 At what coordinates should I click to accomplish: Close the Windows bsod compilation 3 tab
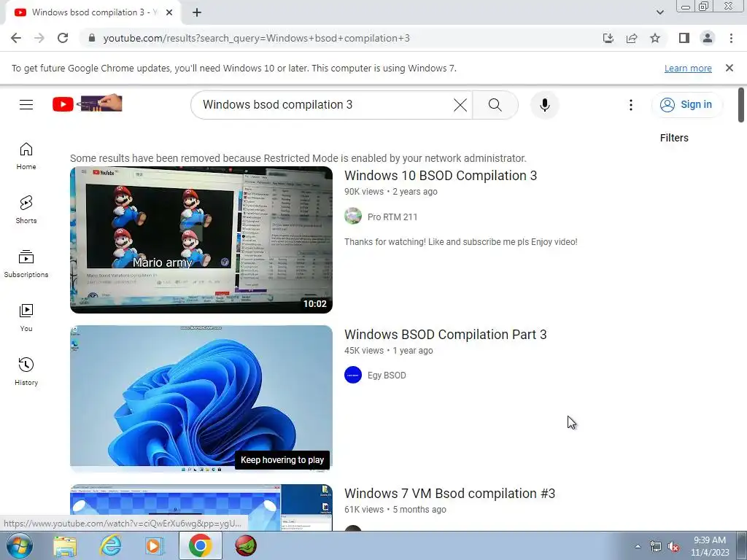tap(169, 12)
